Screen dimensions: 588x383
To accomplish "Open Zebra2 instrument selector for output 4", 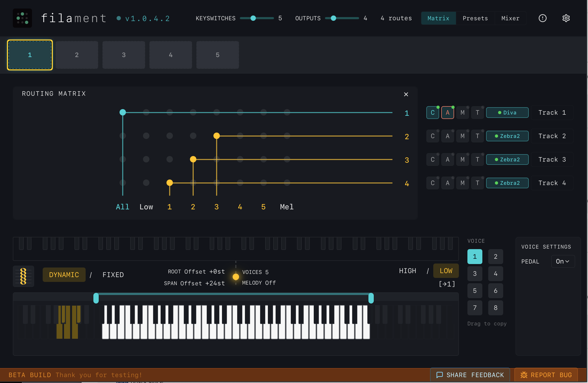I will (x=507, y=183).
